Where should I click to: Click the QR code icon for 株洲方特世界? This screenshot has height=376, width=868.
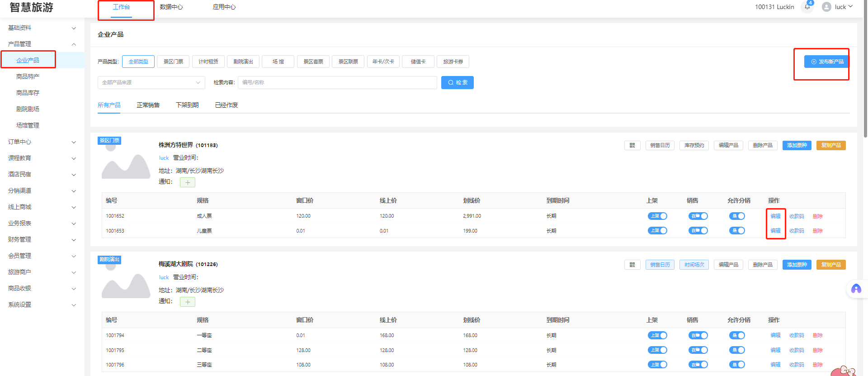pyautogui.click(x=632, y=145)
